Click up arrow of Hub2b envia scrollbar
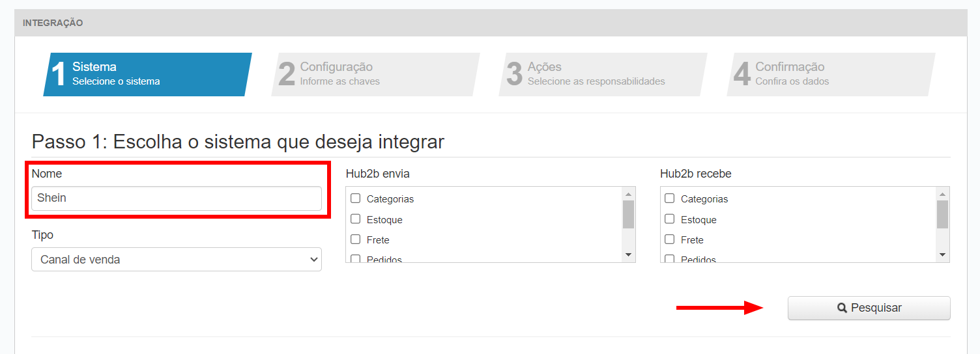The image size is (980, 354). [628, 194]
